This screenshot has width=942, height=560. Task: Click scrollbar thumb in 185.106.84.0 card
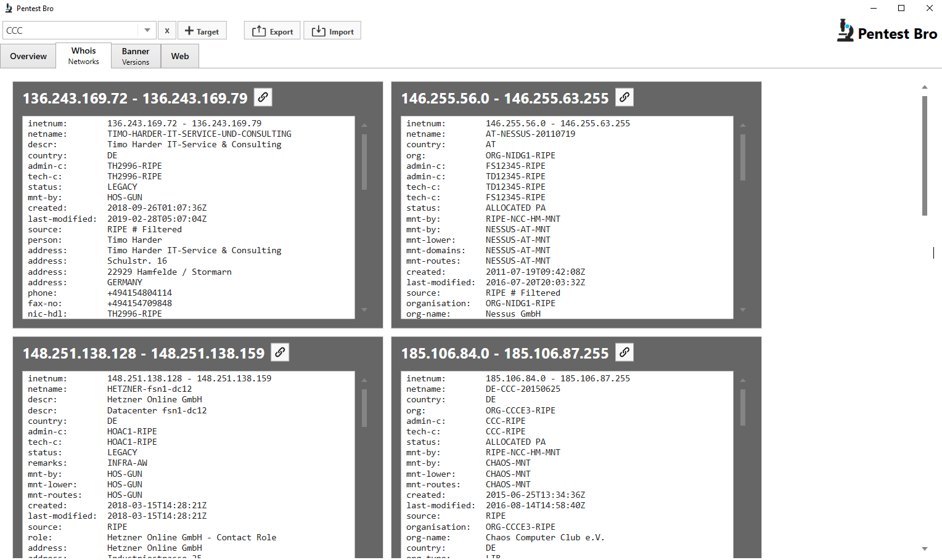[x=743, y=408]
